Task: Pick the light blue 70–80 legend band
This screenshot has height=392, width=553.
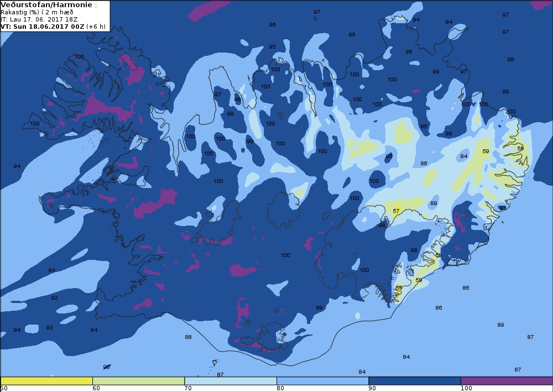Action: click(x=231, y=381)
